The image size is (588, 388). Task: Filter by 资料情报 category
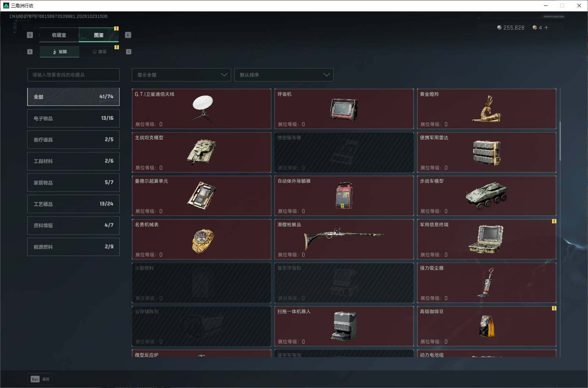pos(73,225)
